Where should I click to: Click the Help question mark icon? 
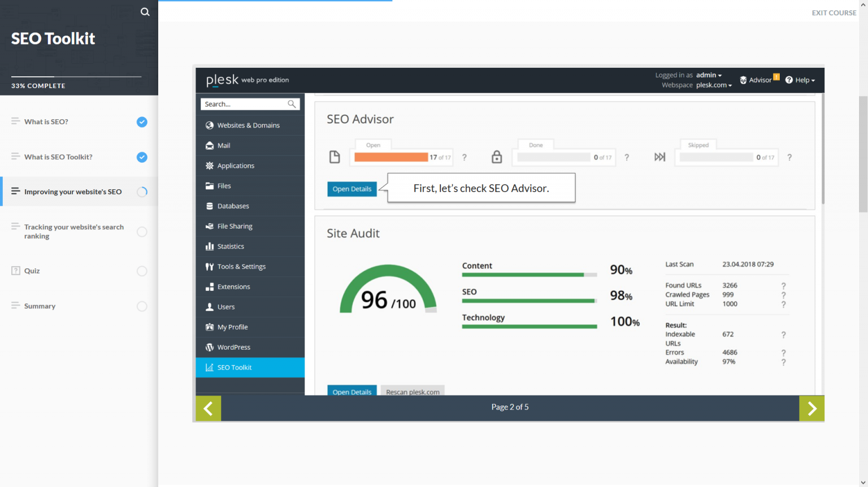(789, 80)
